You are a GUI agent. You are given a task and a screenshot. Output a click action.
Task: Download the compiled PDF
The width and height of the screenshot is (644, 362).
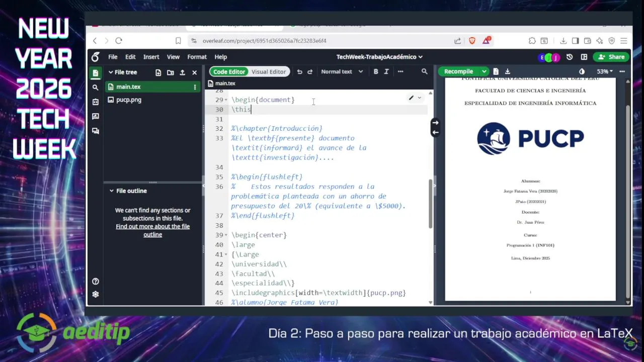[x=507, y=71]
